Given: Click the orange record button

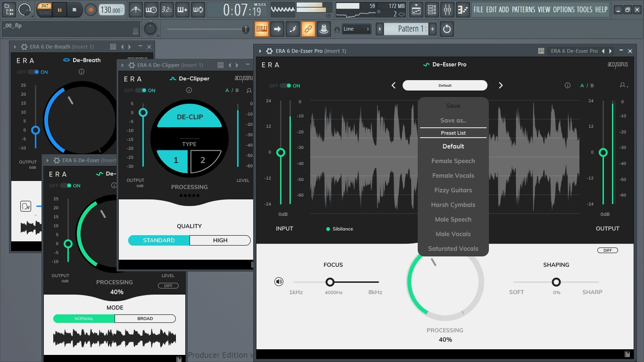Looking at the screenshot, I should pos(91,9).
